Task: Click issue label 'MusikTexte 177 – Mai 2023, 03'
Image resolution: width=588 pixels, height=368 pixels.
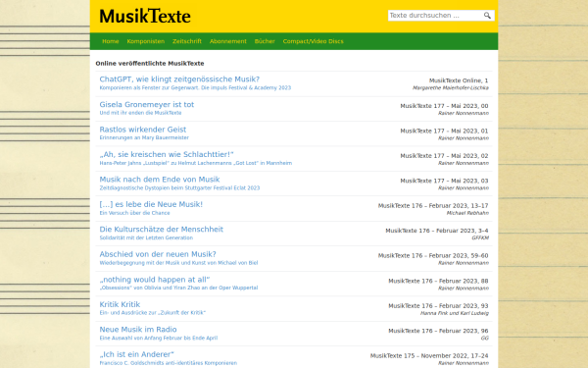Action: [x=444, y=181]
